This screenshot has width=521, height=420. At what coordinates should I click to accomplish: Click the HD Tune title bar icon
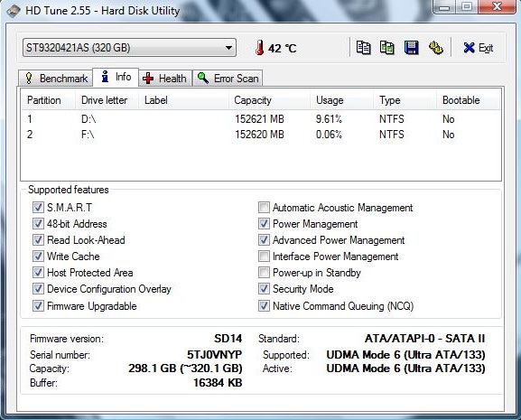click(14, 11)
